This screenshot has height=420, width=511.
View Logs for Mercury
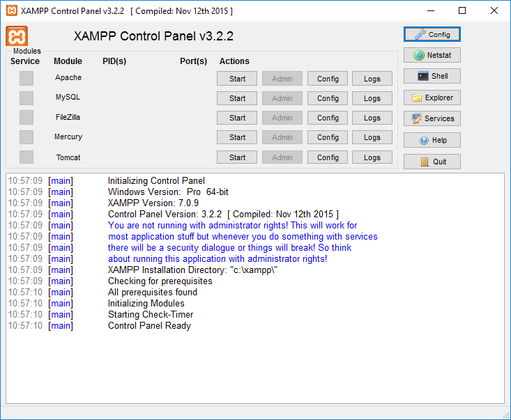(x=372, y=137)
